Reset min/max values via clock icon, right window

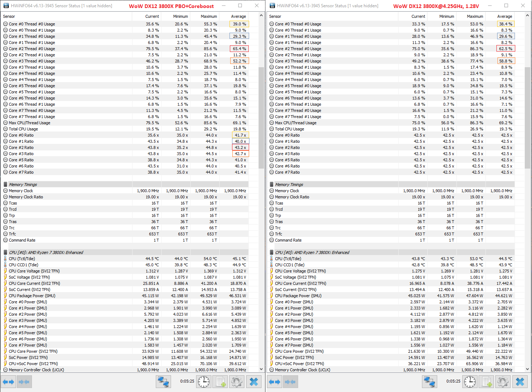pyautogui.click(x=470, y=382)
